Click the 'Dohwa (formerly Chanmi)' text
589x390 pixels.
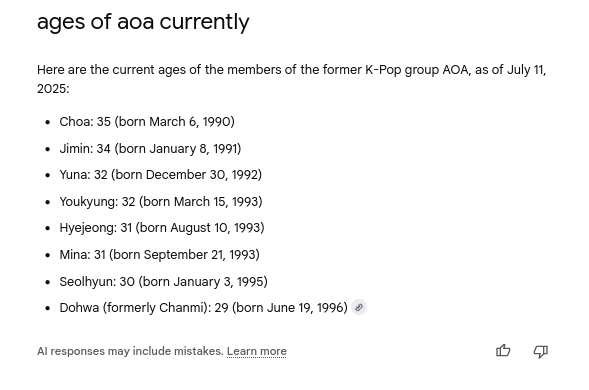(x=133, y=308)
